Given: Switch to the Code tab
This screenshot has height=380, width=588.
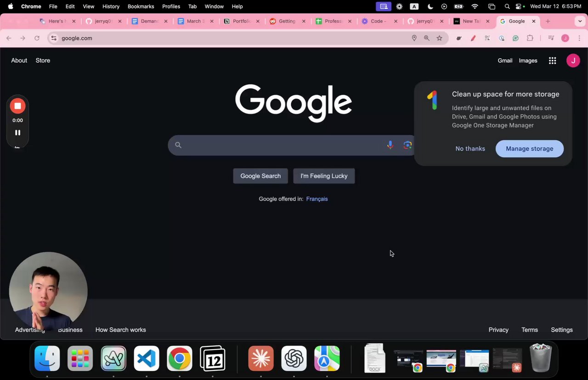Looking at the screenshot, I should [x=379, y=21].
